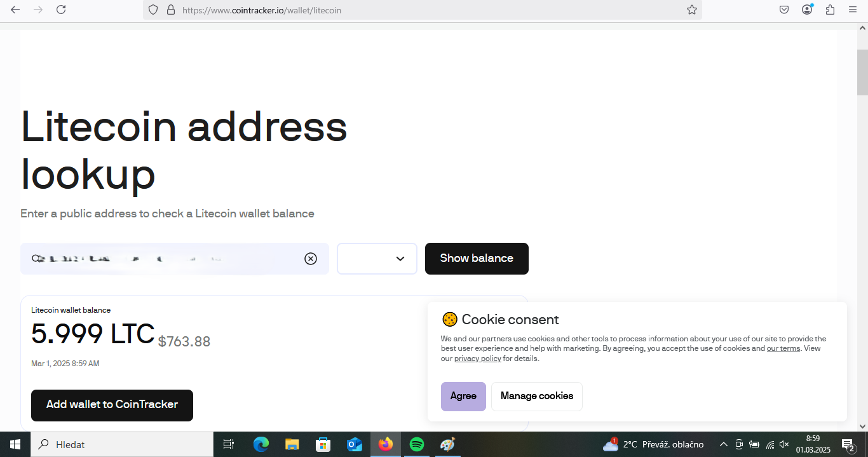Click the $763.88 value text
Image resolution: width=868 pixels, height=457 pixels.
(184, 341)
